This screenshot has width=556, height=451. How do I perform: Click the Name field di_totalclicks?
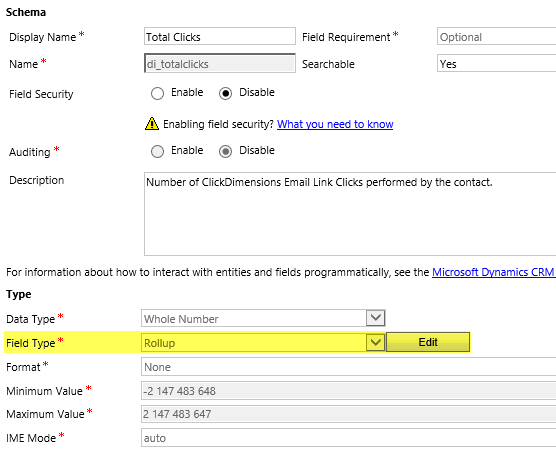(x=219, y=63)
